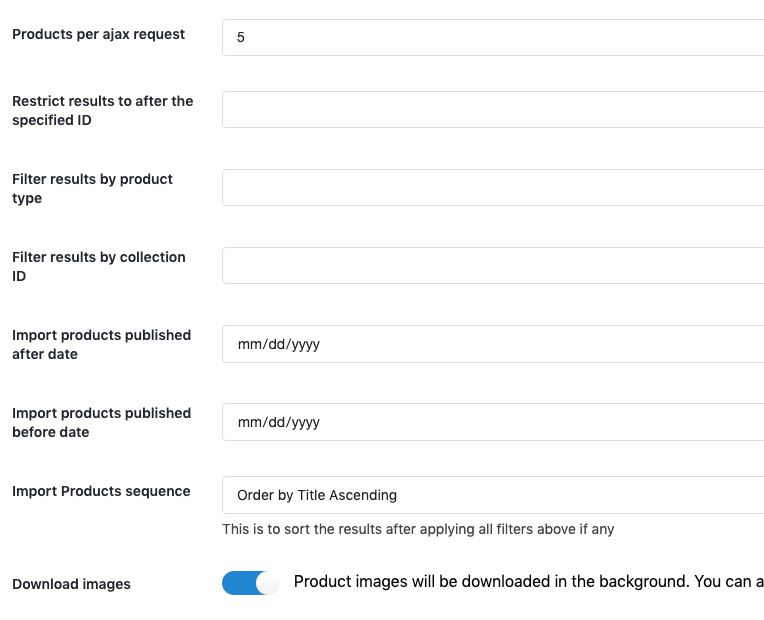
Task: Click the 'Import Products sequence' label
Action: (101, 491)
